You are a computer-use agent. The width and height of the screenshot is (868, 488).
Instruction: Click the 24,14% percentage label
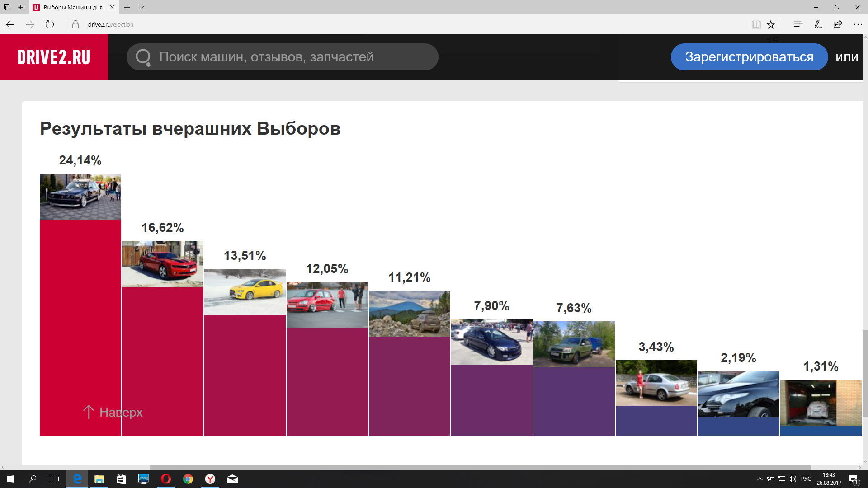point(80,160)
